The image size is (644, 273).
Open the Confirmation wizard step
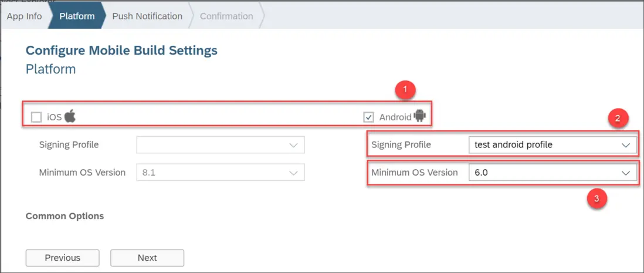point(226,16)
